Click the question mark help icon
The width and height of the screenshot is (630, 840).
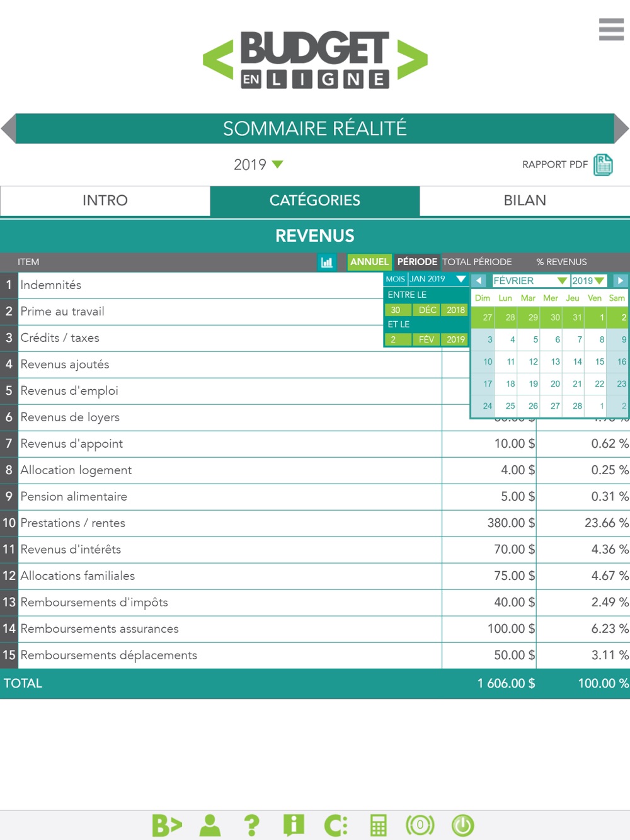251,825
